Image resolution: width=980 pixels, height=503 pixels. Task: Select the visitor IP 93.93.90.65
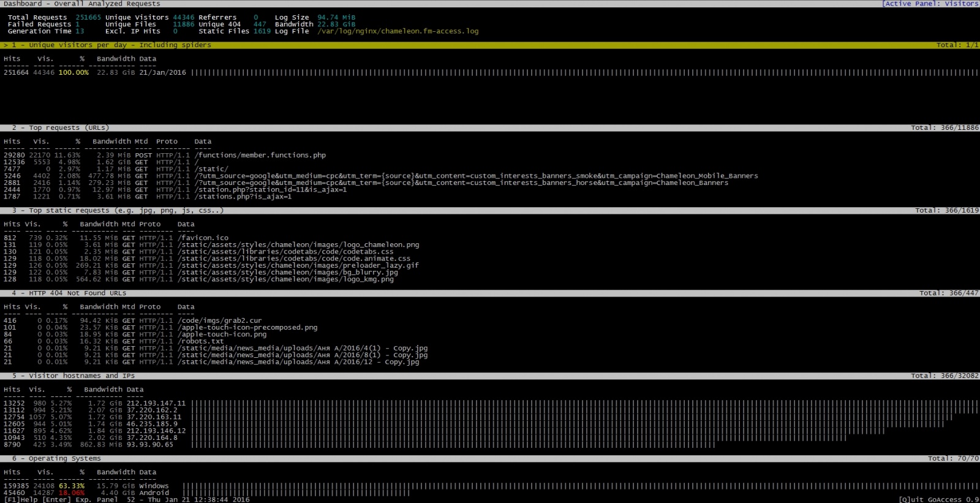pos(150,445)
